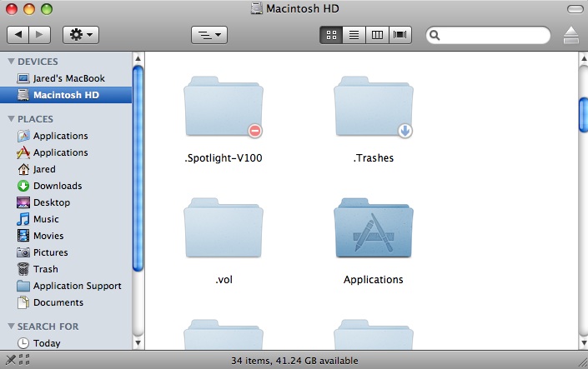This screenshot has width=588, height=369.
Task: Select the Today search in sidebar
Action: point(66,343)
